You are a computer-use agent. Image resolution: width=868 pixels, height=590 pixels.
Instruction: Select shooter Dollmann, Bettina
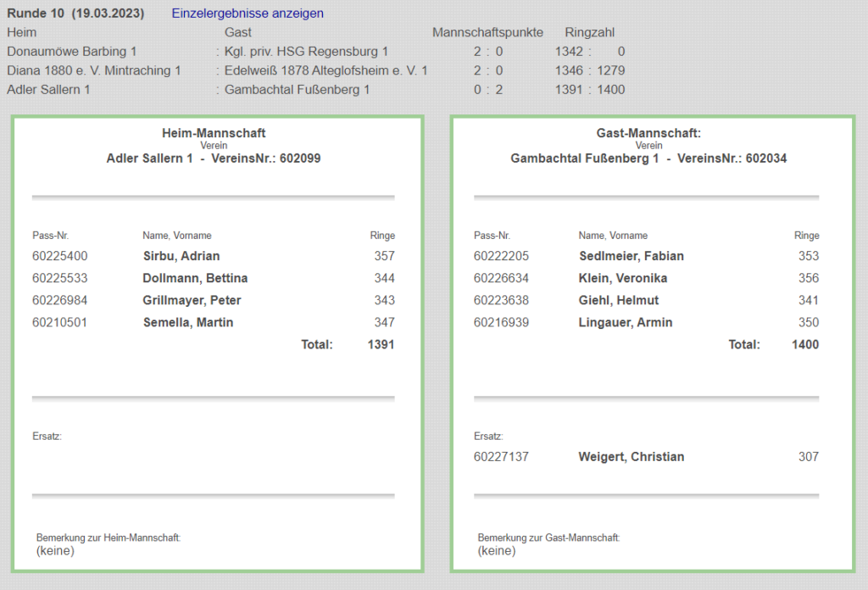point(195,278)
